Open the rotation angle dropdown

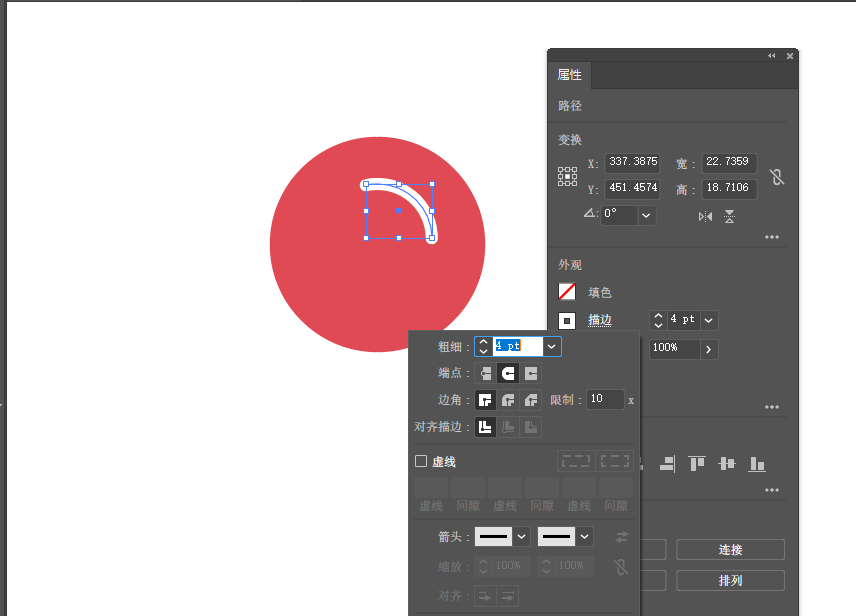point(646,215)
